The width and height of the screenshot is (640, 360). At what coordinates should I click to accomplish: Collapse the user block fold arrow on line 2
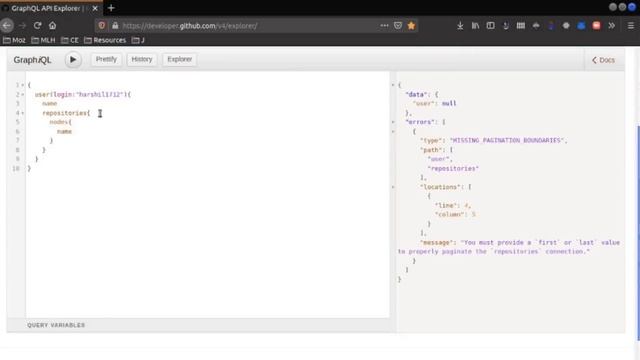(x=22, y=94)
